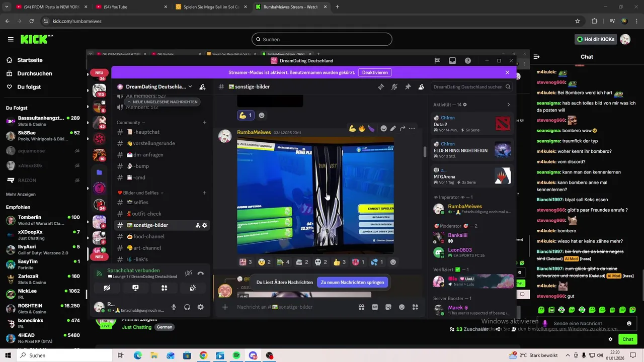Show pinned messages in sonstige-bilder
This screenshot has height=362, width=644.
coord(408,87)
